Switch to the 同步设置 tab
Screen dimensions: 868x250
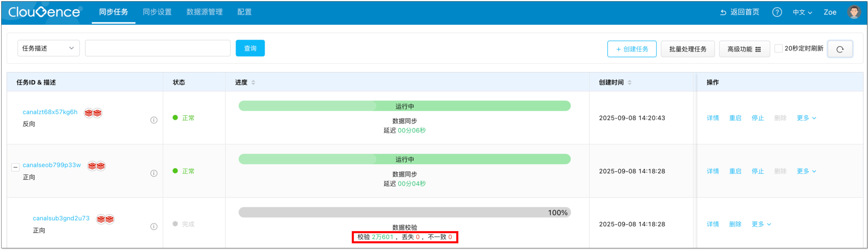(157, 12)
